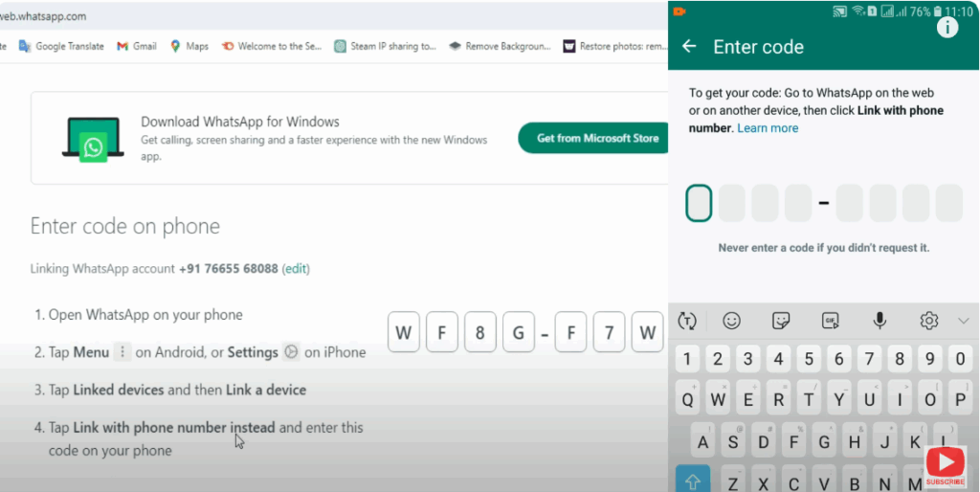Open the sticker panel on the keyboard

[781, 321]
